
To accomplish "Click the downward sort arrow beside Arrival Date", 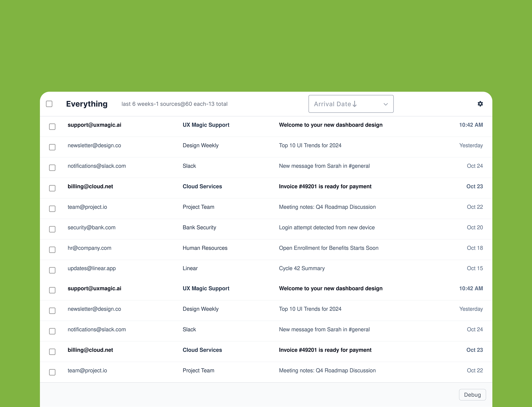I will (x=355, y=104).
